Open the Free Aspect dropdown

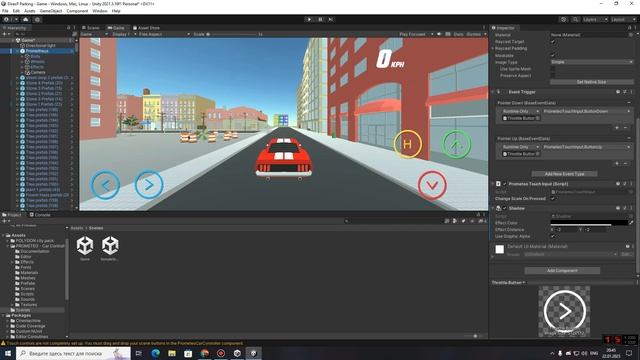(x=164, y=34)
